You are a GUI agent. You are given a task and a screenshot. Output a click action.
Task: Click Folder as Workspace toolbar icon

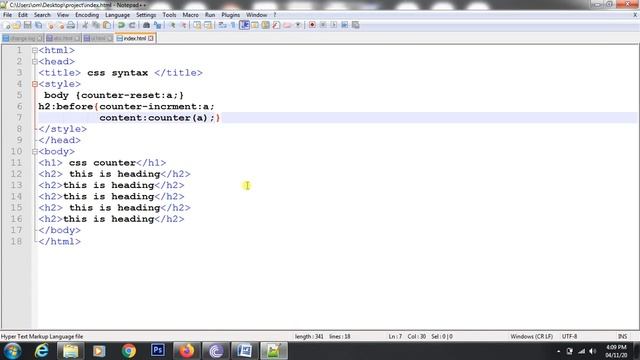pos(287,25)
